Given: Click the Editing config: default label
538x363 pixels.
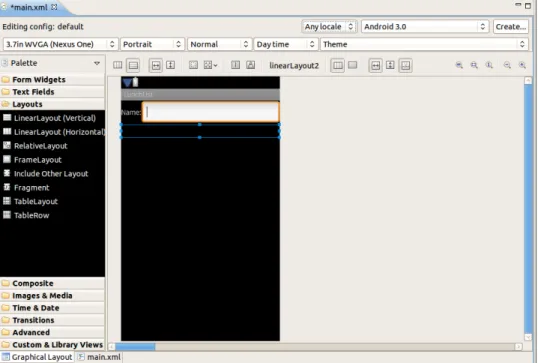Looking at the screenshot, I should pos(43,27).
